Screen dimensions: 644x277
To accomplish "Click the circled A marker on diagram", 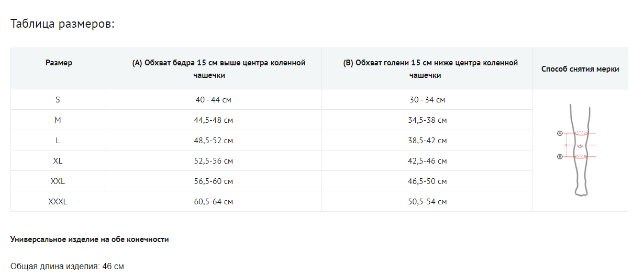I will click(559, 133).
